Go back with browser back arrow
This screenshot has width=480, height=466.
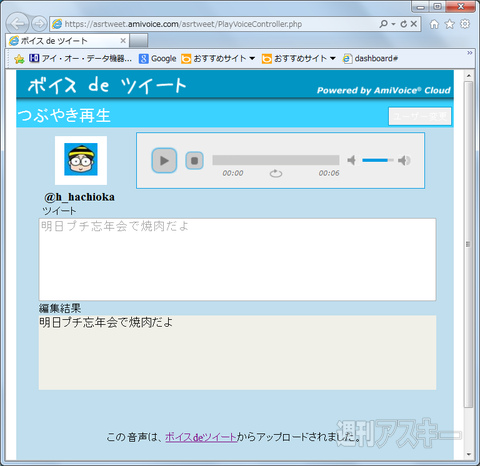click(17, 24)
